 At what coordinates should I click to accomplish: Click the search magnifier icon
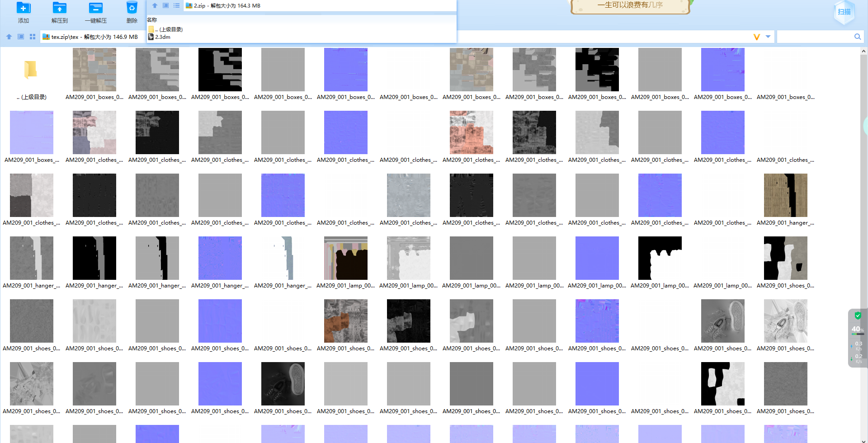coord(858,37)
